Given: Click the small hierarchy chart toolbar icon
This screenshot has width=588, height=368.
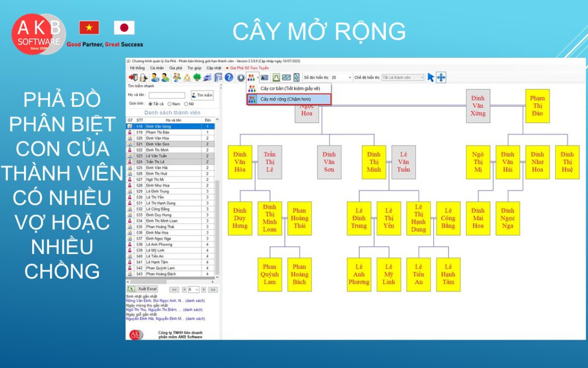Looking at the screenshot, I should [187, 77].
